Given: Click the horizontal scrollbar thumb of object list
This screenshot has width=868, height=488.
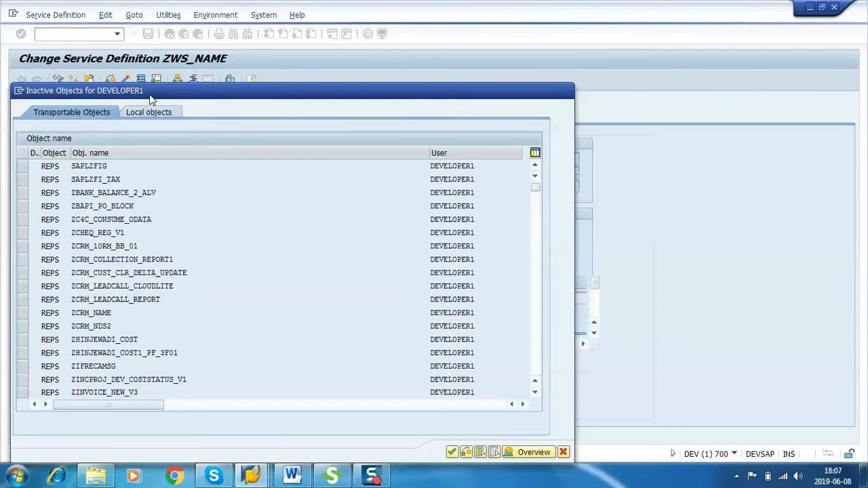Looking at the screenshot, I should [108, 405].
